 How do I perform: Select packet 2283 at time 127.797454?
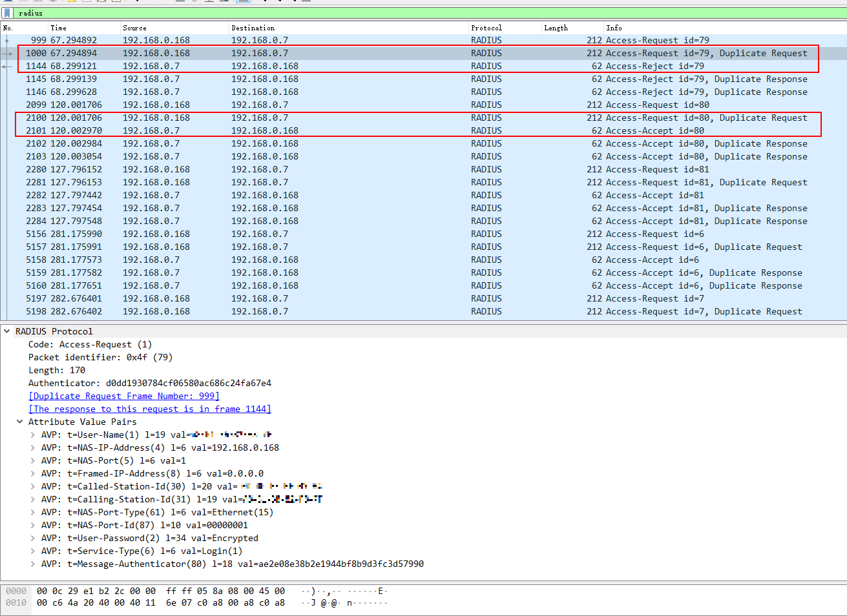point(423,208)
